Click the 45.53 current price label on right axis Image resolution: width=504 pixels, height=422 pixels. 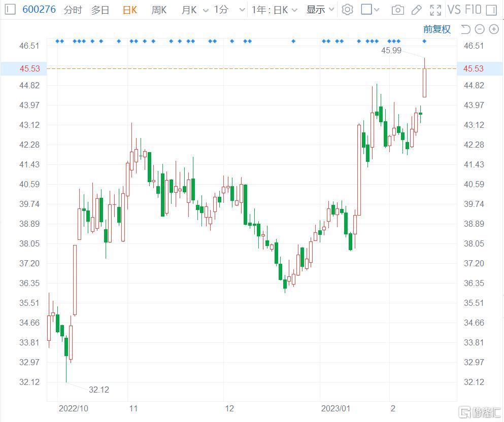[473, 68]
